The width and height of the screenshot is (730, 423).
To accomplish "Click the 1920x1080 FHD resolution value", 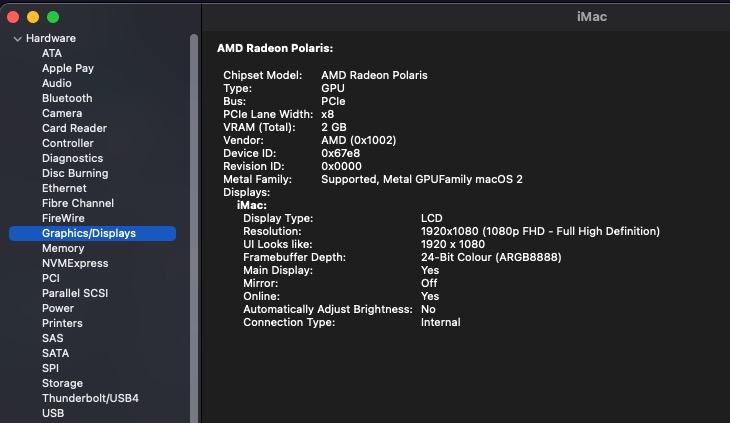I will click(541, 231).
